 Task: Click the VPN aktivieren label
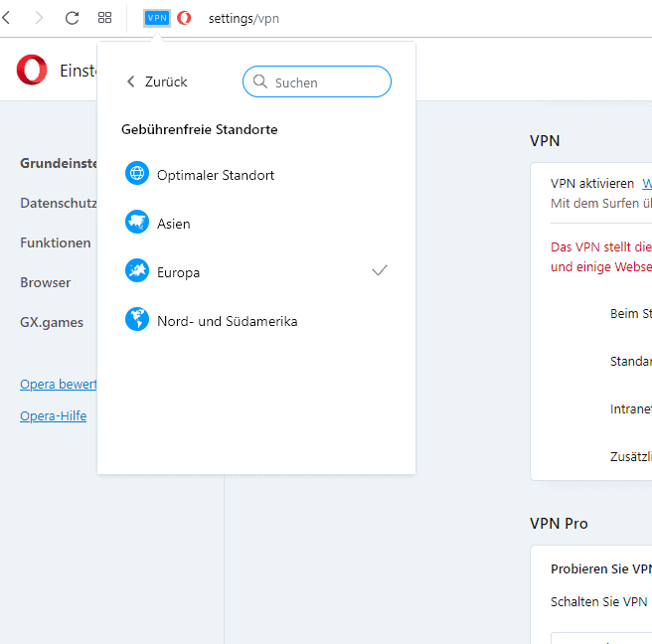coord(592,183)
